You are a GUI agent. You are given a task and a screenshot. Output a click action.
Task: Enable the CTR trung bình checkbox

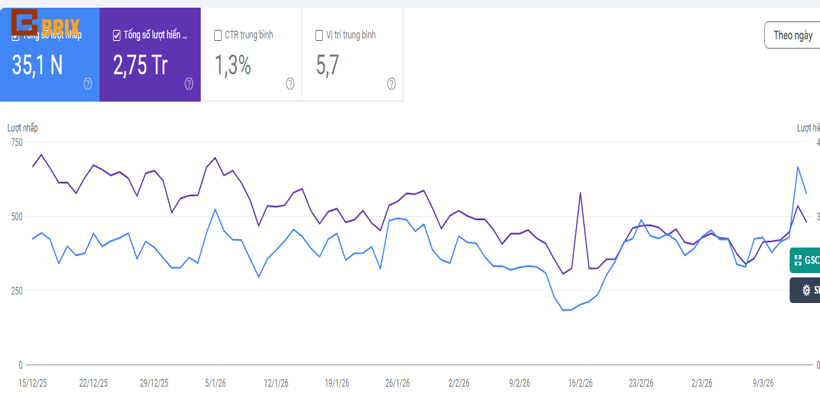tap(219, 35)
